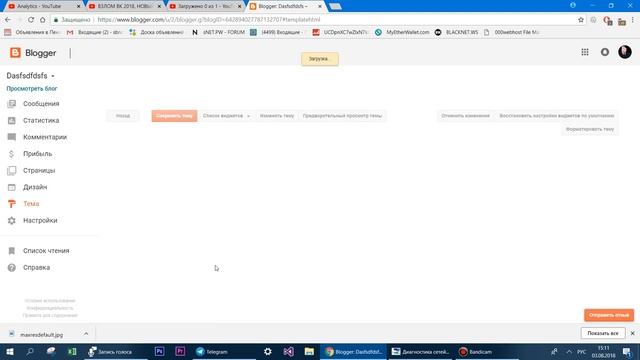Close the Blogger: Dasfsdfdsfs tab
640x360 pixels.
pyautogui.click(x=320, y=7)
